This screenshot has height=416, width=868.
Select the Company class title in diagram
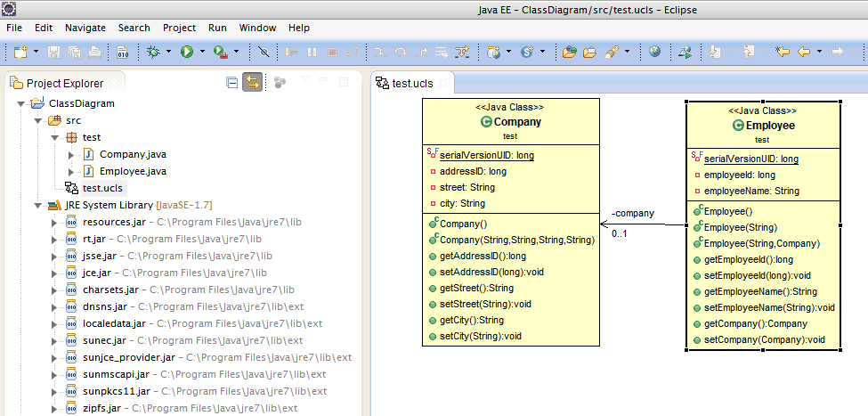coord(516,122)
